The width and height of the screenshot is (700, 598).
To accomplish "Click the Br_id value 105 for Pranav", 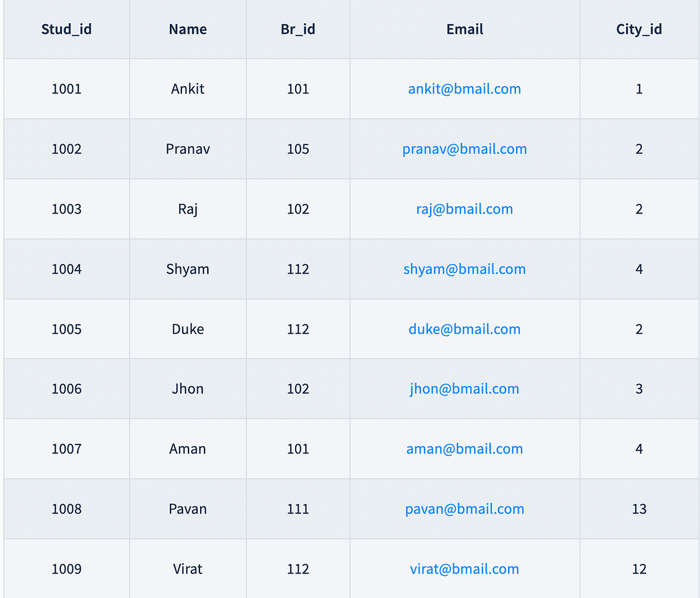I will [x=297, y=149].
